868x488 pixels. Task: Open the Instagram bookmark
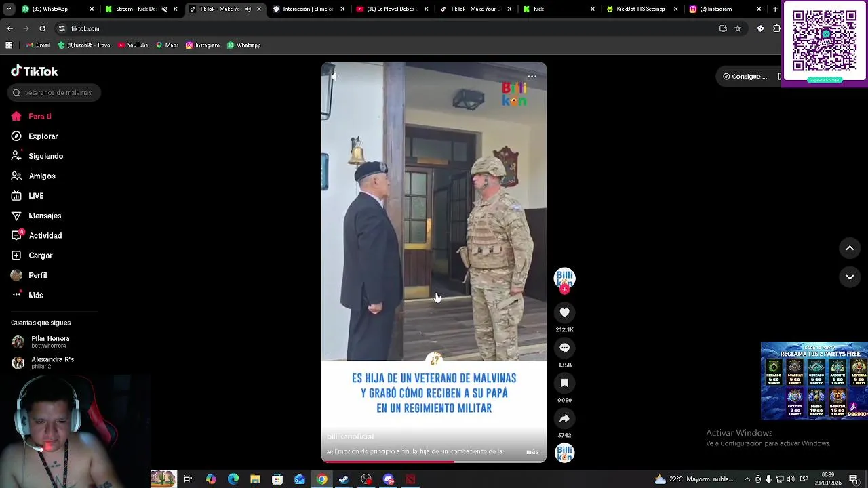(203, 45)
